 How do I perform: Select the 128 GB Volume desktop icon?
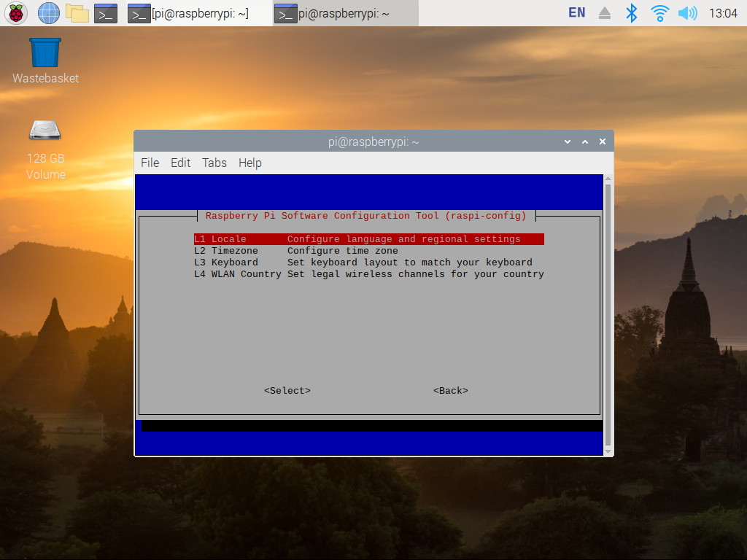[x=45, y=150]
